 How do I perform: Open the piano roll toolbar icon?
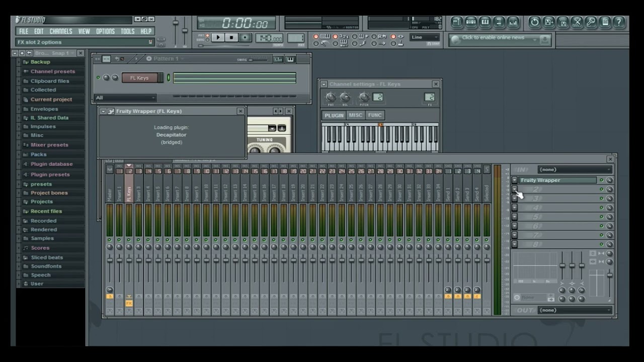pyautogui.click(x=485, y=22)
